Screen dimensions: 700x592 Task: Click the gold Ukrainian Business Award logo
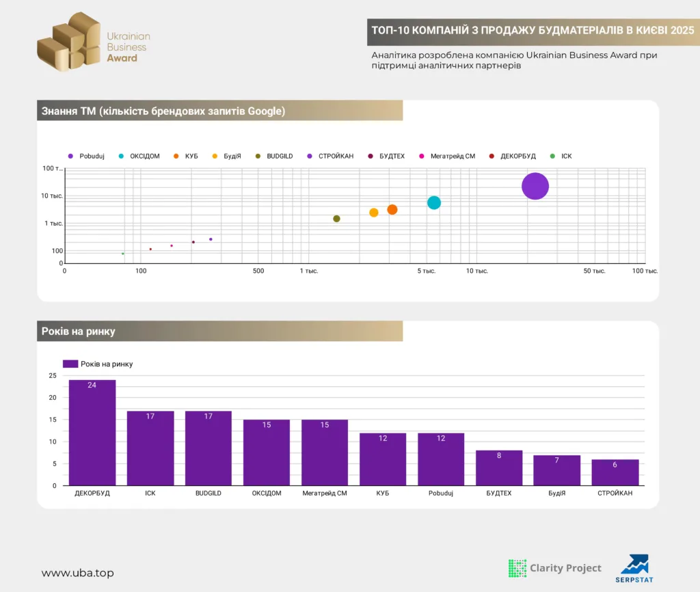tap(70, 42)
